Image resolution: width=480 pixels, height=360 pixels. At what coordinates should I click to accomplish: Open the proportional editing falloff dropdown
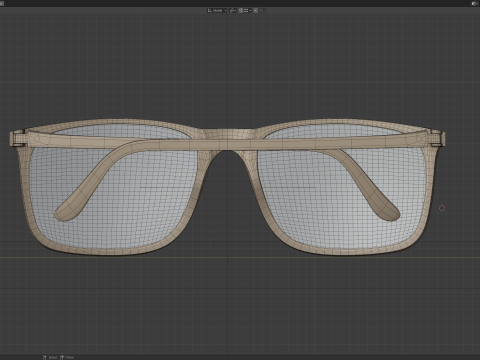[262, 10]
